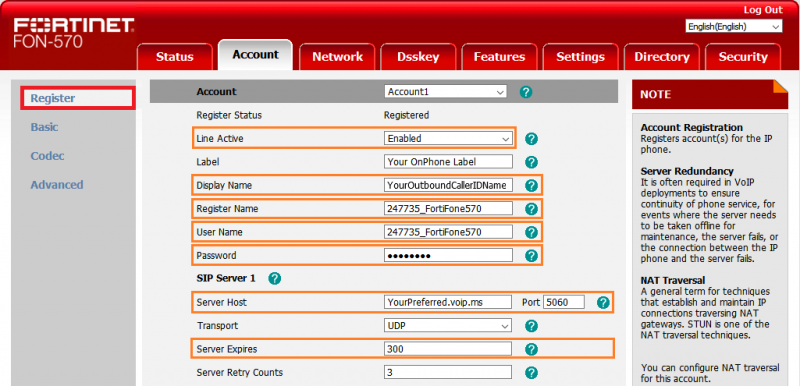Click help icon for Server Expires
The height and width of the screenshot is (386, 800).
coord(532,349)
